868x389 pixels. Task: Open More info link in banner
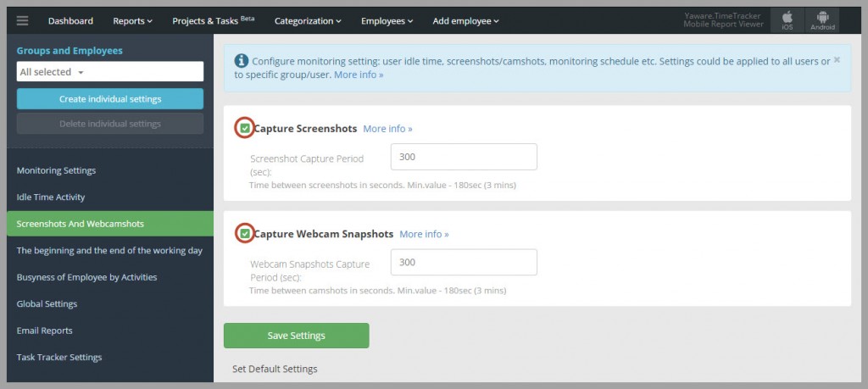click(x=359, y=74)
